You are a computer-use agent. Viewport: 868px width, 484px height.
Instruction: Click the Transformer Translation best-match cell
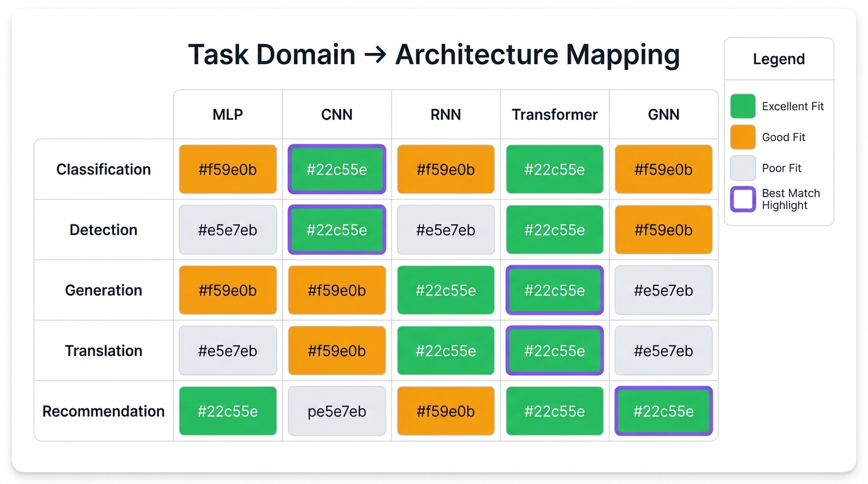(554, 350)
